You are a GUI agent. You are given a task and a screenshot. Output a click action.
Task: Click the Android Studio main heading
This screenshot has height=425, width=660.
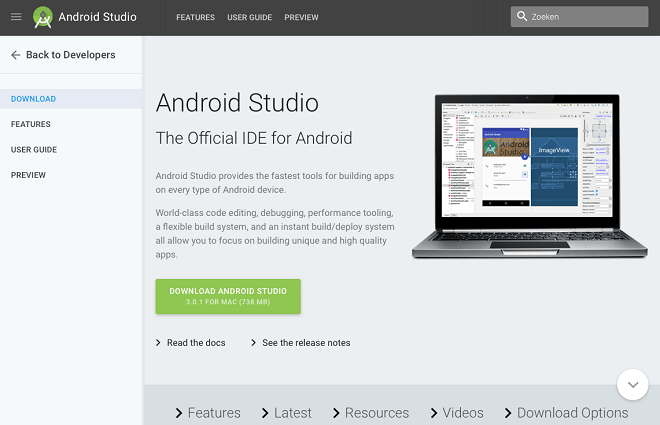(x=237, y=103)
